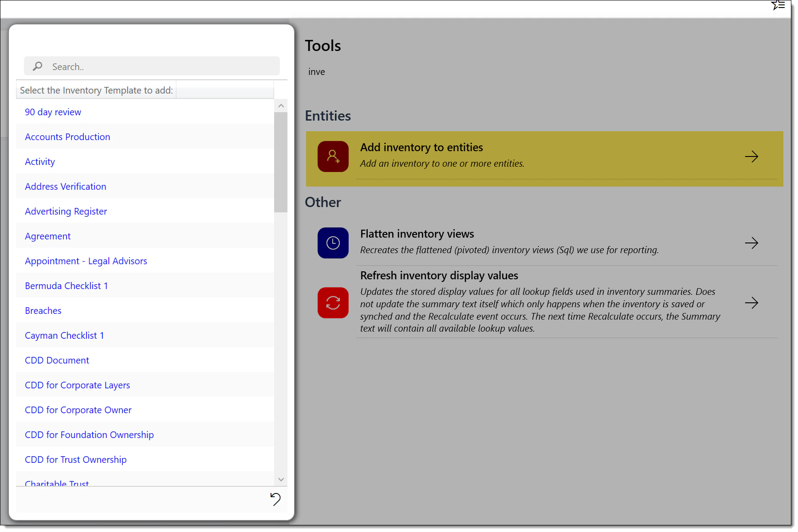
Task: Focus the Search.. input field
Action: click(152, 66)
